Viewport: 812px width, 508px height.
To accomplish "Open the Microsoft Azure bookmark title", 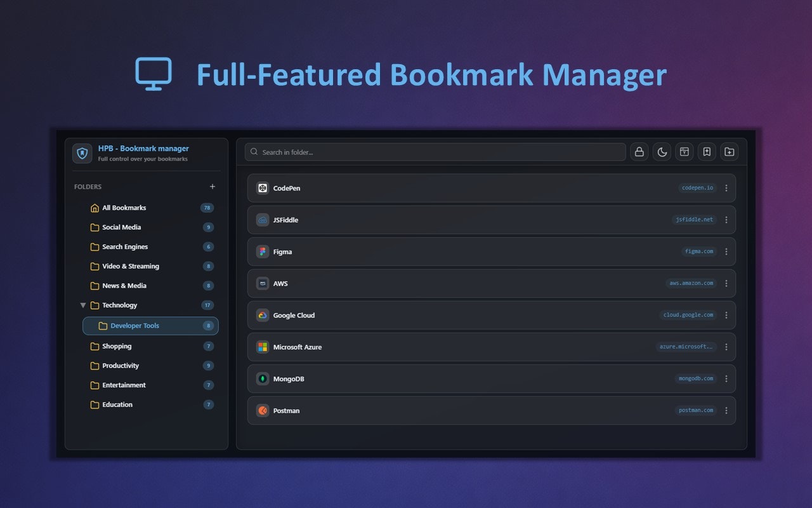I will [x=298, y=347].
